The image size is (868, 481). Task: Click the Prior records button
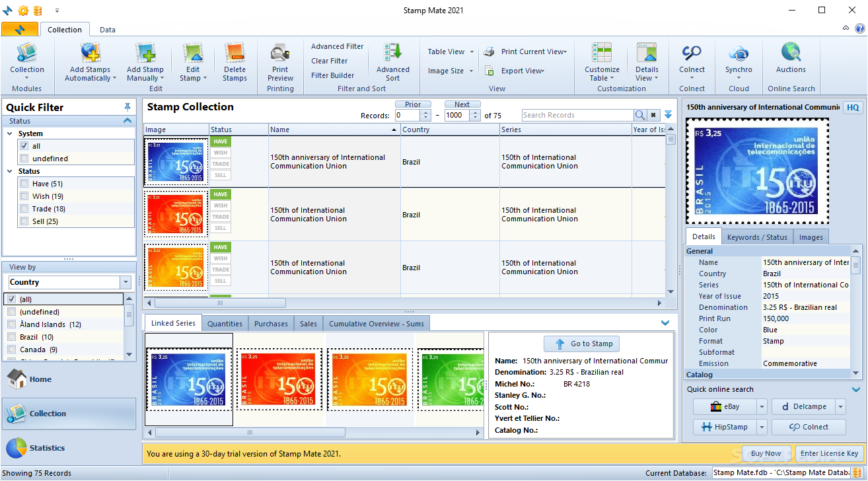pos(413,104)
